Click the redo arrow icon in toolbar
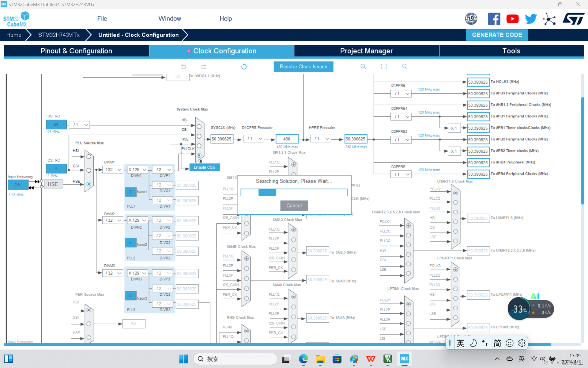 point(204,67)
